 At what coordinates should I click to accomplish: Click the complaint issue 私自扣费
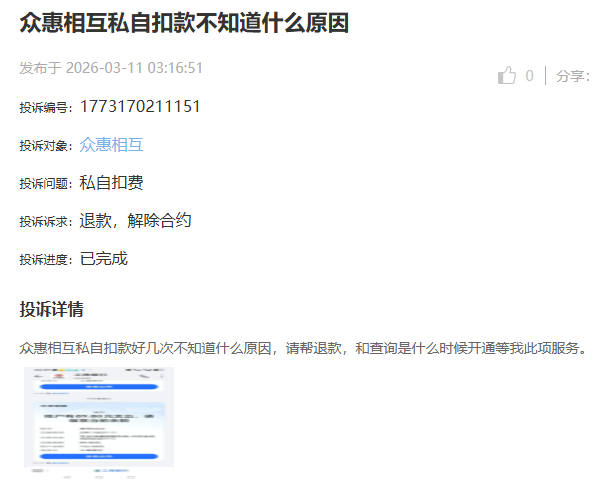click(111, 182)
